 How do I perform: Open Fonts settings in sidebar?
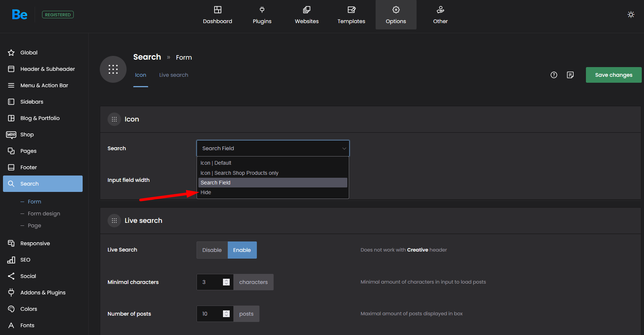pyautogui.click(x=43, y=325)
